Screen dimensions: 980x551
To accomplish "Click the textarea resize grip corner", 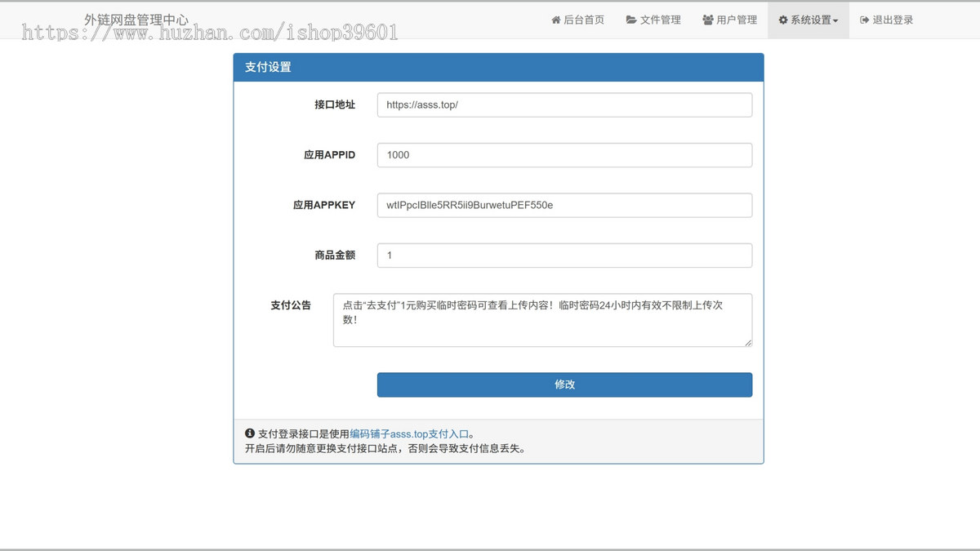I will (x=747, y=342).
